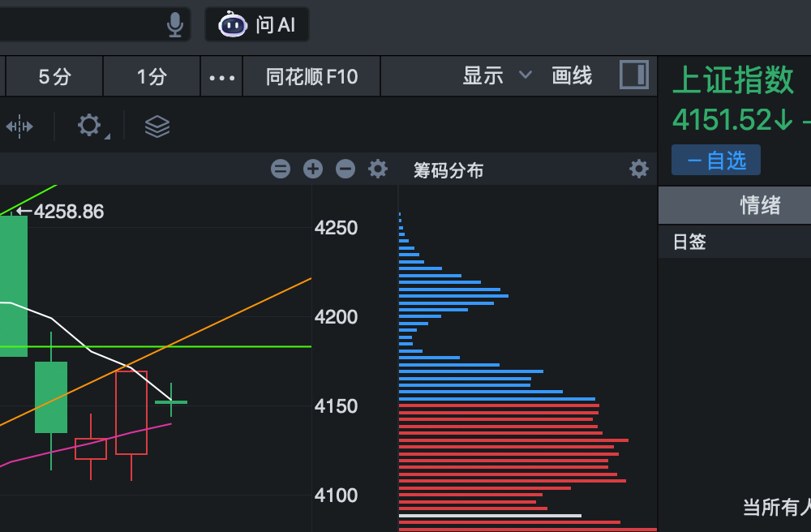Click the 4250 price axis label
This screenshot has width=811, height=532.
click(x=337, y=228)
